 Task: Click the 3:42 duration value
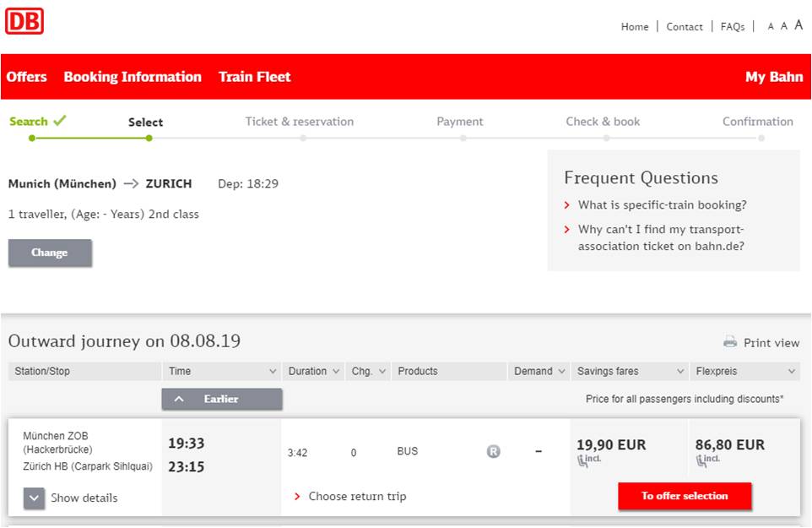pyautogui.click(x=297, y=453)
